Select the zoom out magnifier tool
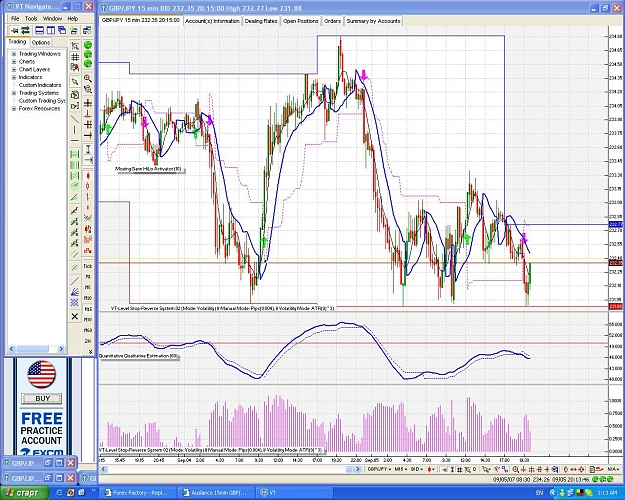This screenshot has height=500, width=625. point(88,89)
